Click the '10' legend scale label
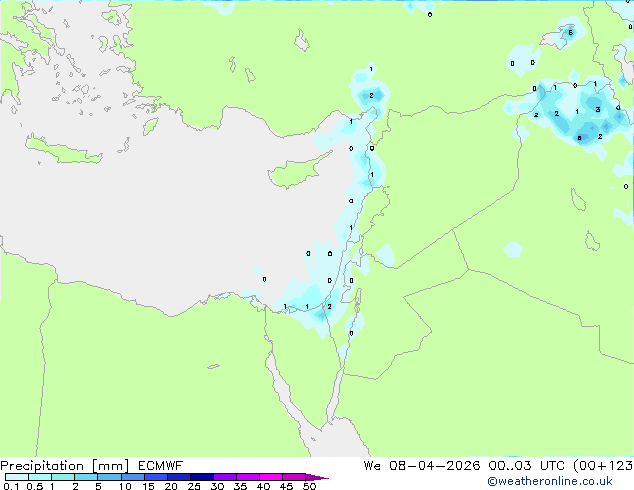The width and height of the screenshot is (634, 490). coord(125,486)
